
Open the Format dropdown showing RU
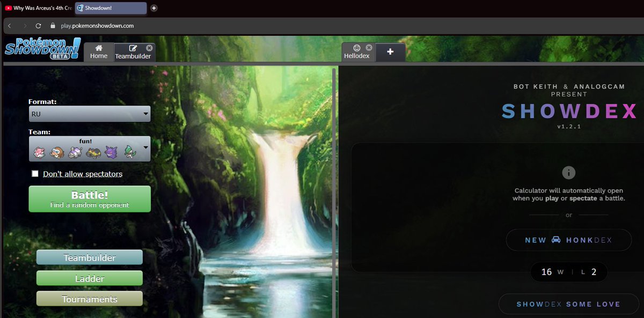tap(90, 114)
